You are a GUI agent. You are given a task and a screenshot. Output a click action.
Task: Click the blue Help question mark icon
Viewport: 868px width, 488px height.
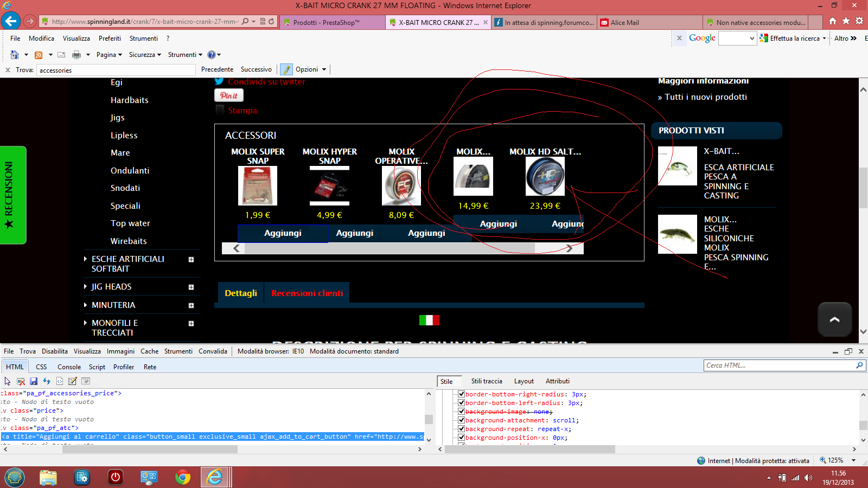212,55
